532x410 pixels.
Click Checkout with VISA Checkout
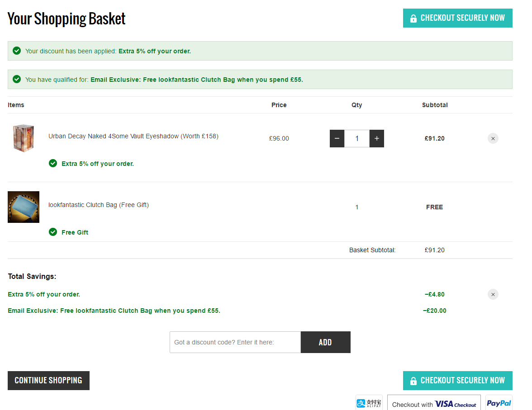click(434, 403)
